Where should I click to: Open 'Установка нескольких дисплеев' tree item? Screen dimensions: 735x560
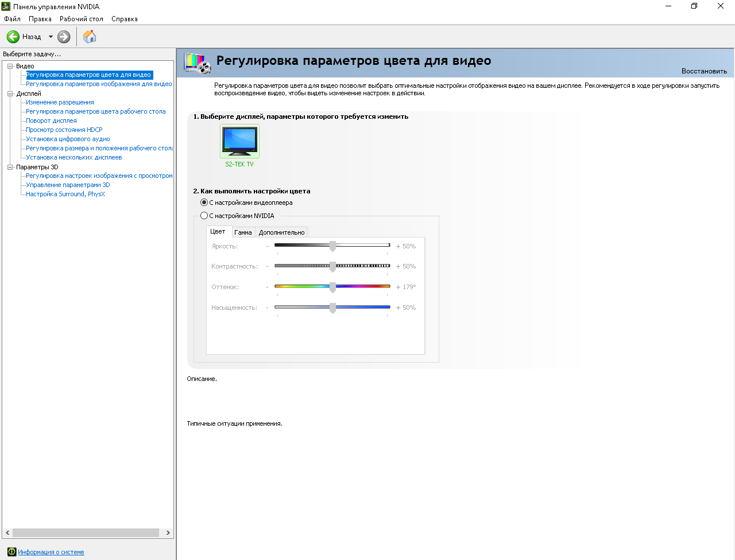click(x=74, y=158)
